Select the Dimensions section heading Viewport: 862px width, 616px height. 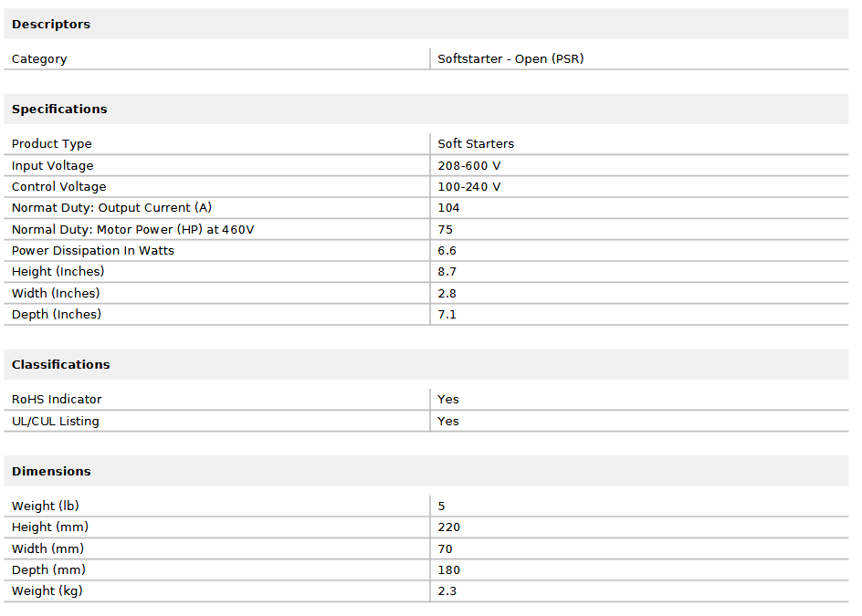(51, 471)
